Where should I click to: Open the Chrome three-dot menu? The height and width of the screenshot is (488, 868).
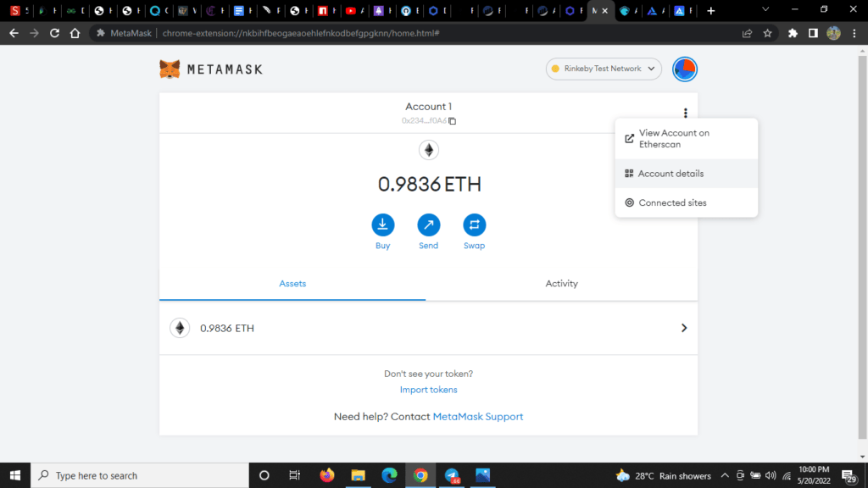point(854,33)
